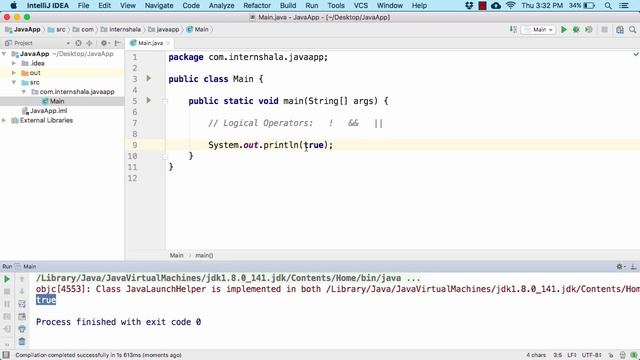Fold the main method body at line 5

click(165, 101)
